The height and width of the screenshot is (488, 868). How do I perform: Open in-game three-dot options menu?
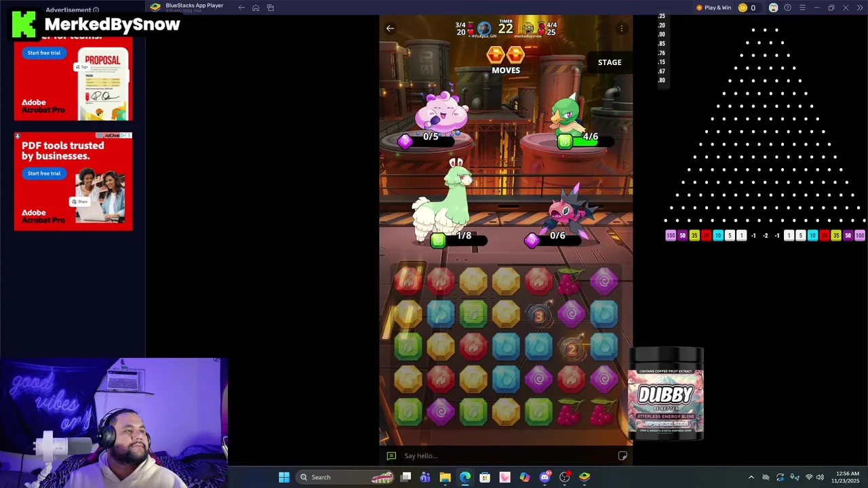coord(622,28)
